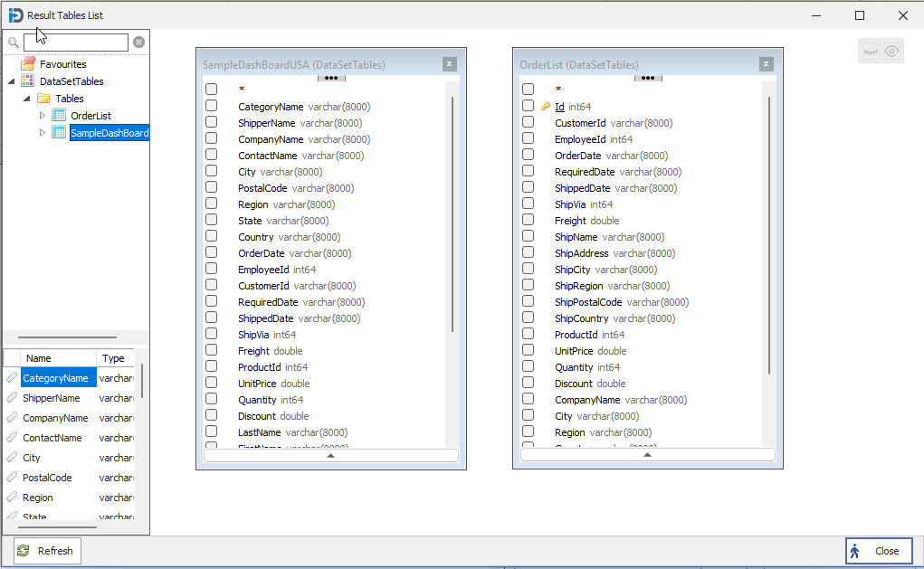Collapse the Tables folder node
924x569 pixels.
click(26, 99)
